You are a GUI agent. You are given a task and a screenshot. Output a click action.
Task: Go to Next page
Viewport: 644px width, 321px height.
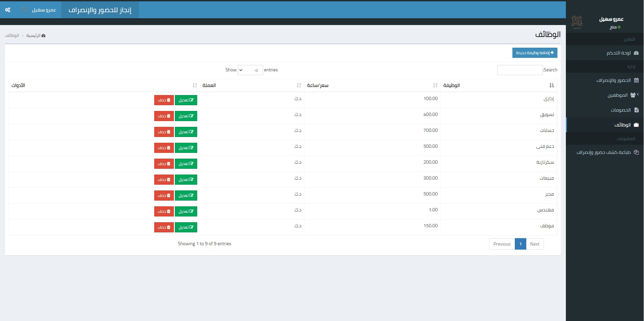point(535,244)
